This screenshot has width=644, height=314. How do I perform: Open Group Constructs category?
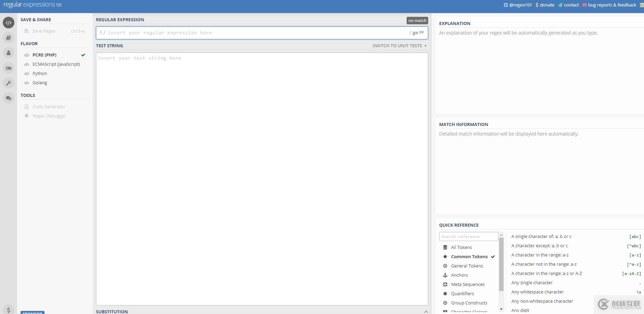click(469, 303)
